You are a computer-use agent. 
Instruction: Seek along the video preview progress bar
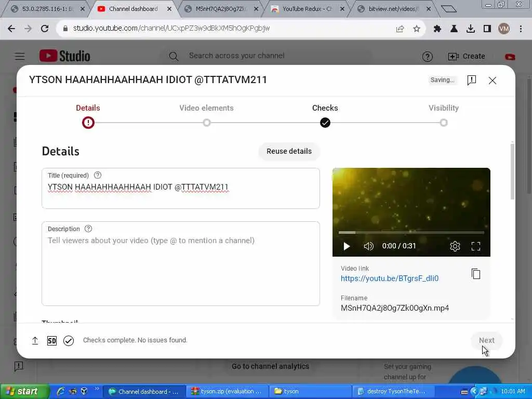point(411,233)
